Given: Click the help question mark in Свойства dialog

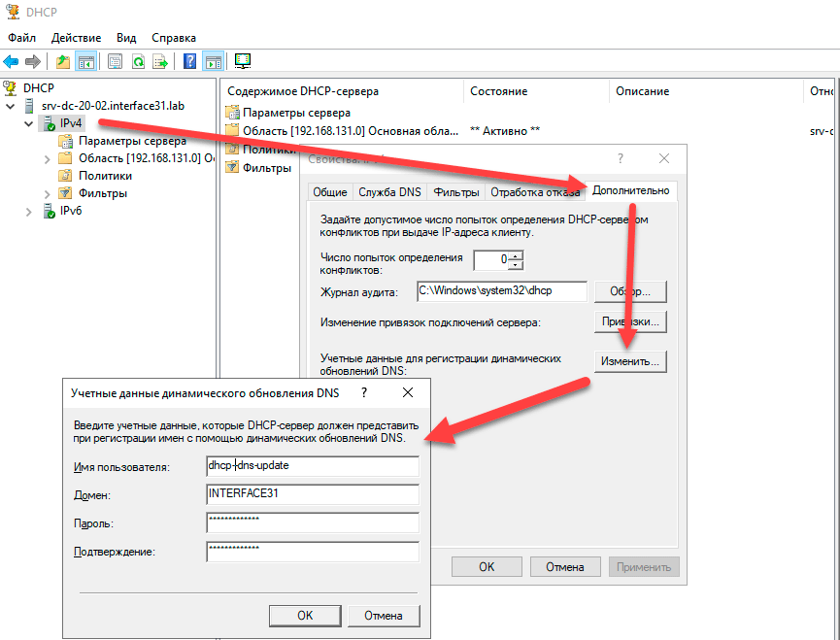Looking at the screenshot, I should 621,158.
